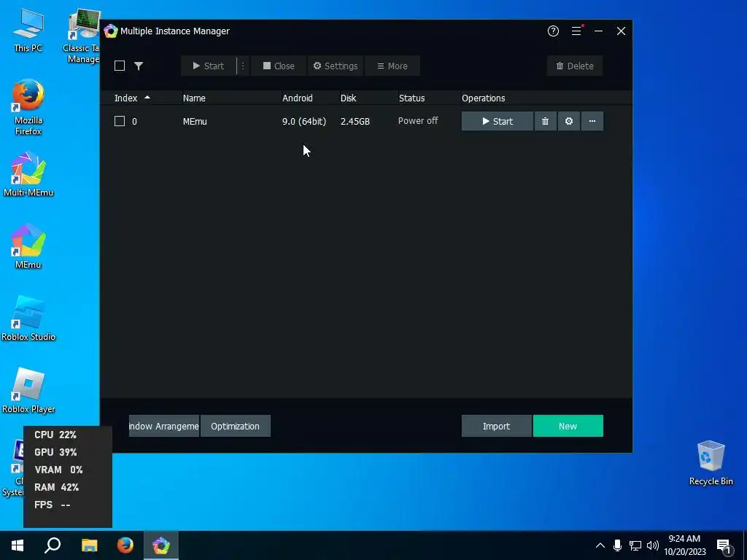Screen dimensions: 747x560
Task: Open the MEmu instance's more options with its ellipsis button
Action: [x=592, y=122]
